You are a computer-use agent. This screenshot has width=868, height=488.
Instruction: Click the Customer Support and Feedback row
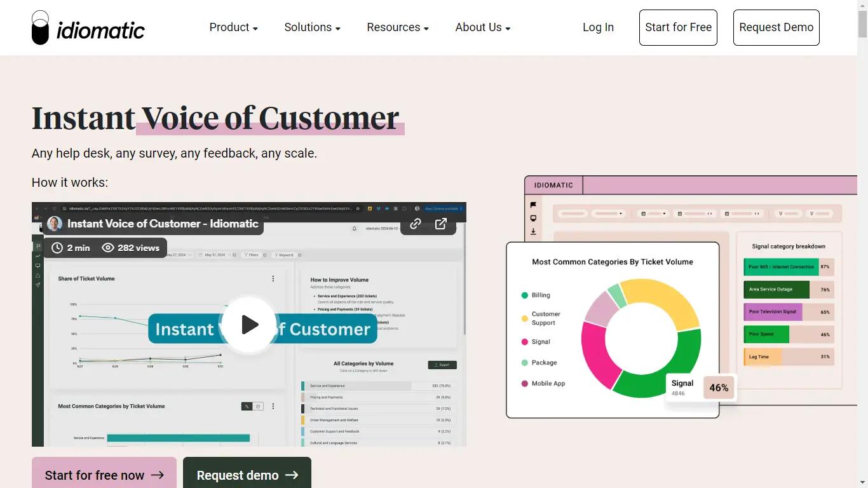pyautogui.click(x=379, y=431)
